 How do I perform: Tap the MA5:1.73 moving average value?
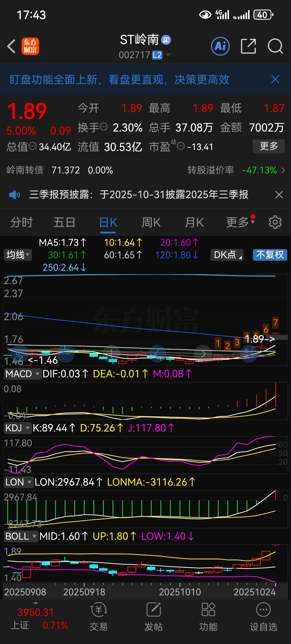62,242
